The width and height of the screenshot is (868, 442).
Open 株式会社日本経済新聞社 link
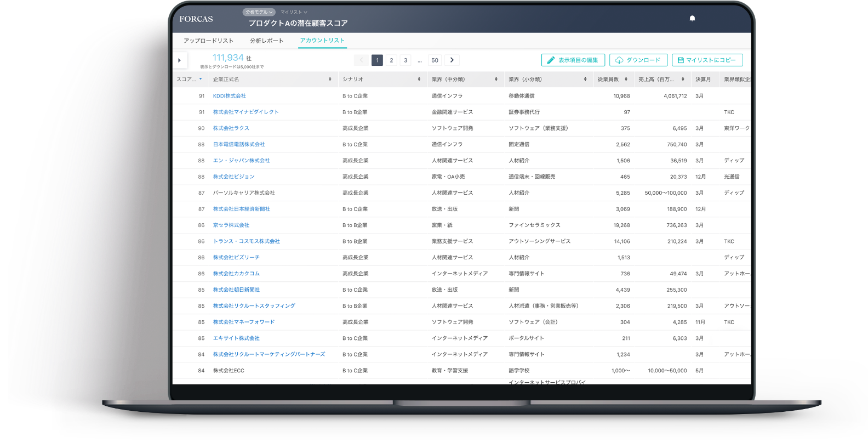pyautogui.click(x=241, y=209)
